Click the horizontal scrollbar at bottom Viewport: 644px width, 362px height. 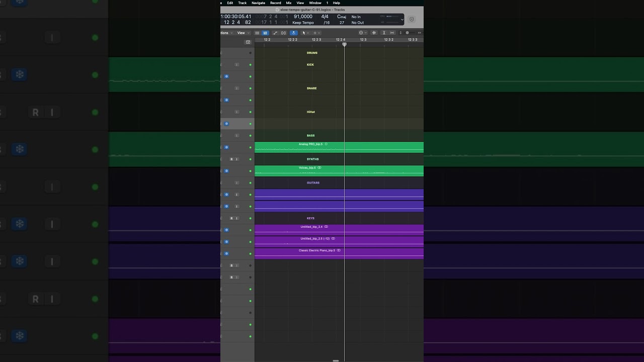coord(336,360)
